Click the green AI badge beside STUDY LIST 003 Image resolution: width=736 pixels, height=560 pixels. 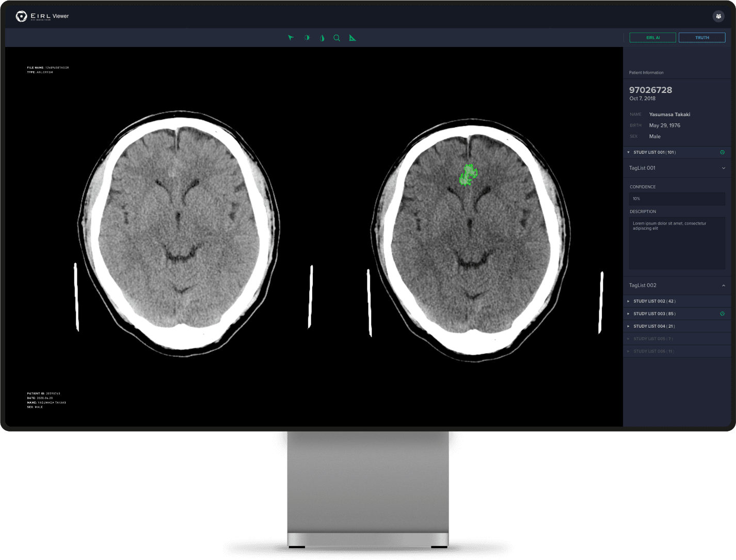pos(722,313)
